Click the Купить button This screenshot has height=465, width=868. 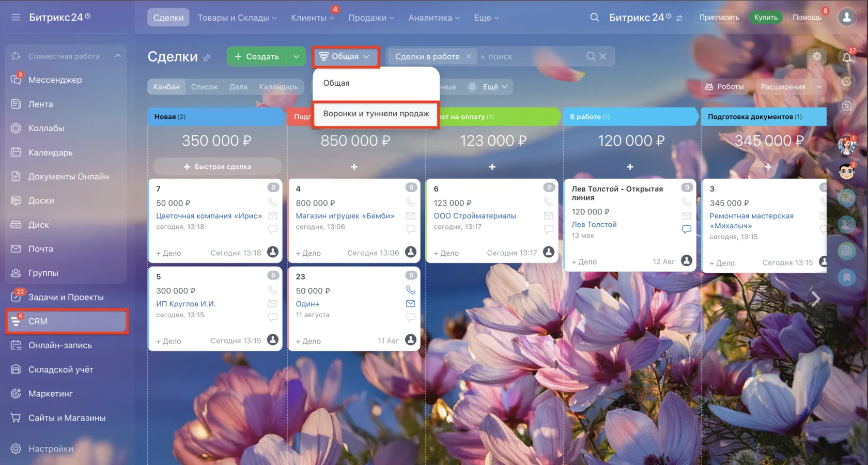click(765, 18)
